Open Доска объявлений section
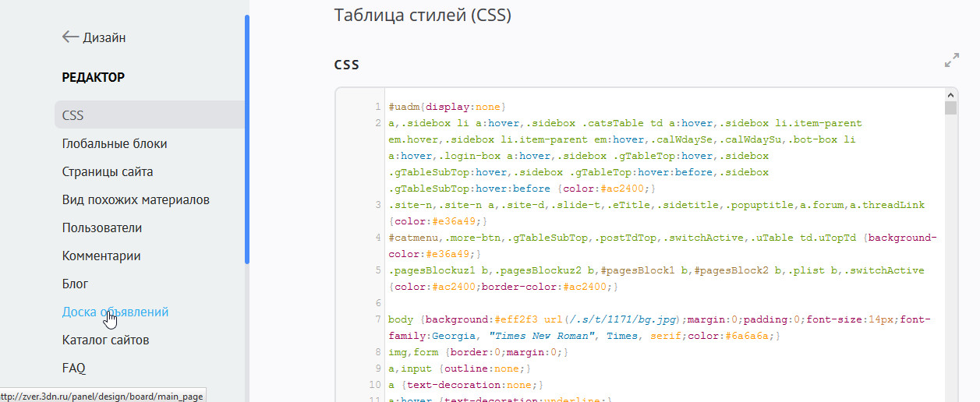The width and height of the screenshot is (980, 402). point(115,312)
